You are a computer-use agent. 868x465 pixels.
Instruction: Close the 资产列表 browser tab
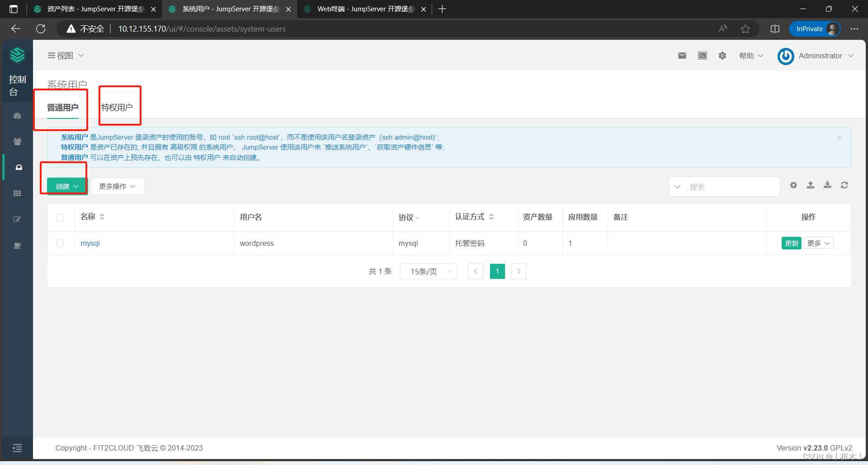pyautogui.click(x=153, y=9)
